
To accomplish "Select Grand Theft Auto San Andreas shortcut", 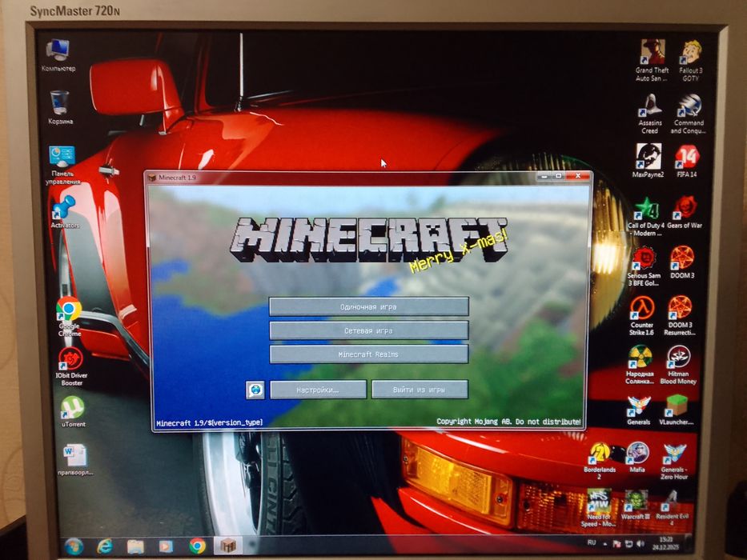I will point(652,61).
